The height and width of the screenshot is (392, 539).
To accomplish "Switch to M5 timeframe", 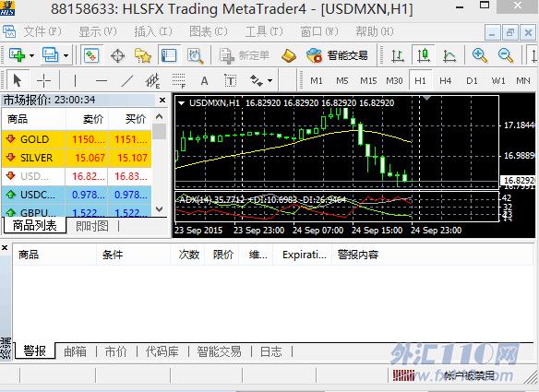I will 342,81.
